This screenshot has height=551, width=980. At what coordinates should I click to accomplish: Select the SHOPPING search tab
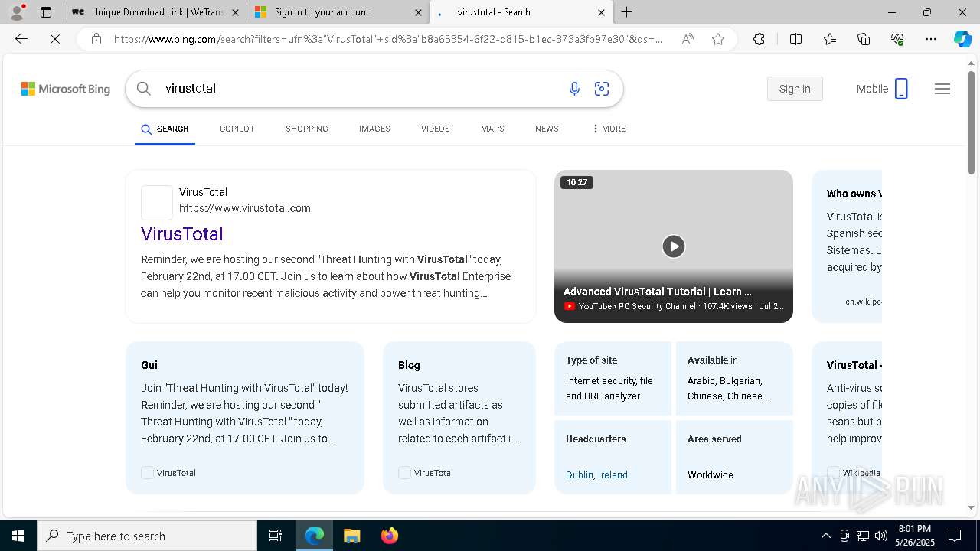(307, 129)
